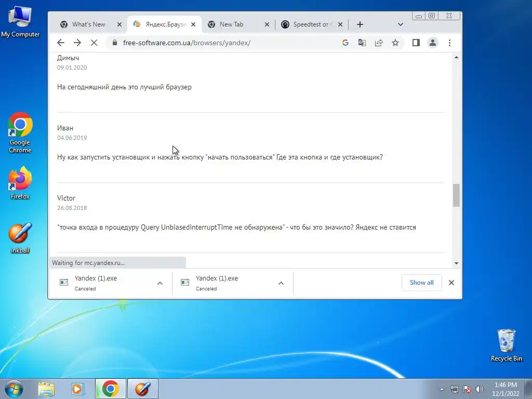This screenshot has height=399, width=532.
Task: Click the comment date 09.01.2020
Action: 72,68
